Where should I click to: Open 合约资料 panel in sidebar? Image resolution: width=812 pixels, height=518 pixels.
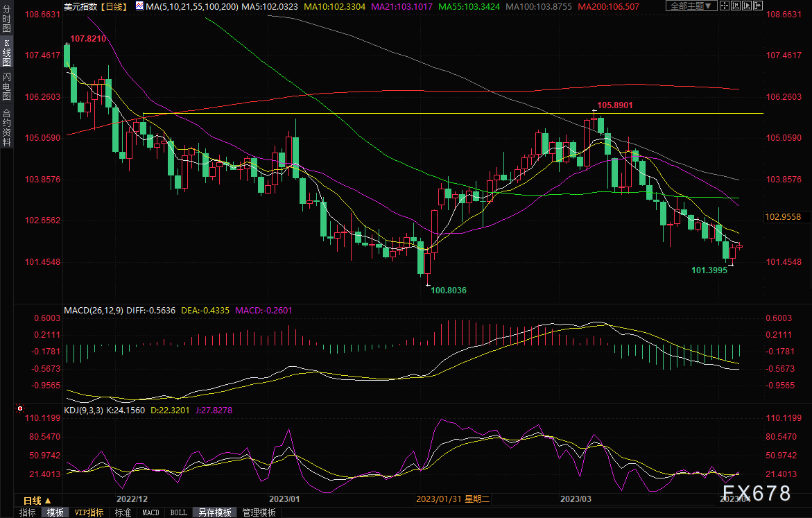(6, 127)
